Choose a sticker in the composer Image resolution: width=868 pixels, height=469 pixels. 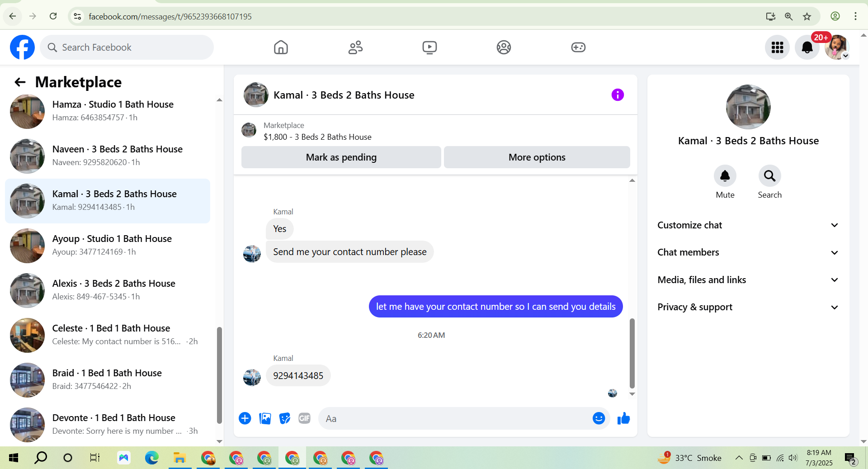click(285, 418)
